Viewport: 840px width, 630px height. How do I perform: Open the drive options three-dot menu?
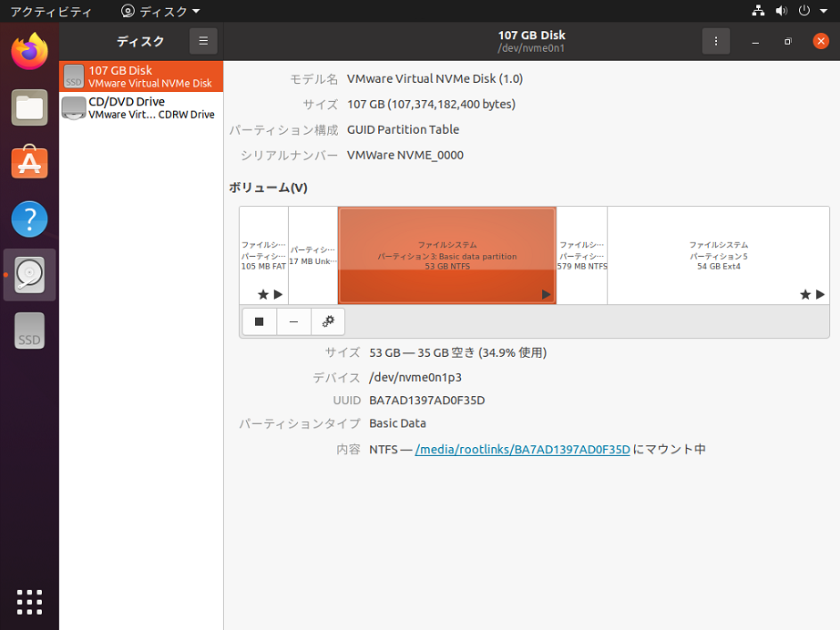[x=716, y=41]
